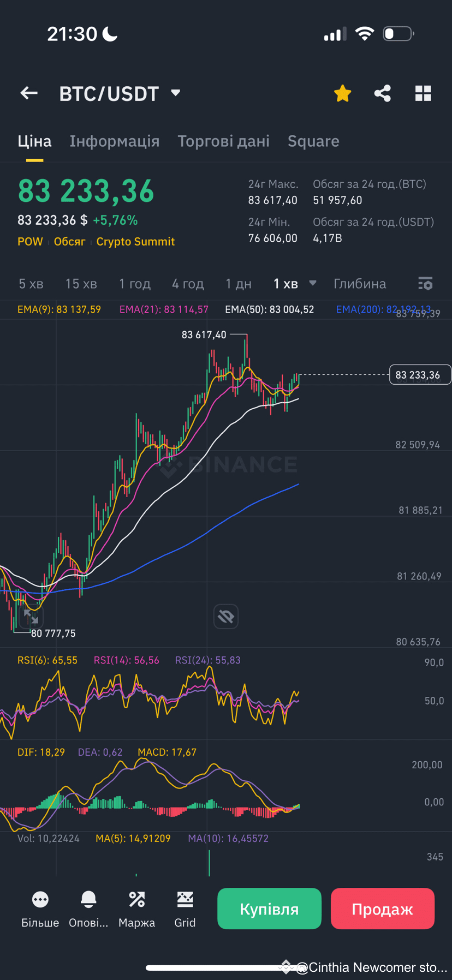The width and height of the screenshot is (452, 980).
Task: Open the Маржа trading icon
Action: pos(136,899)
